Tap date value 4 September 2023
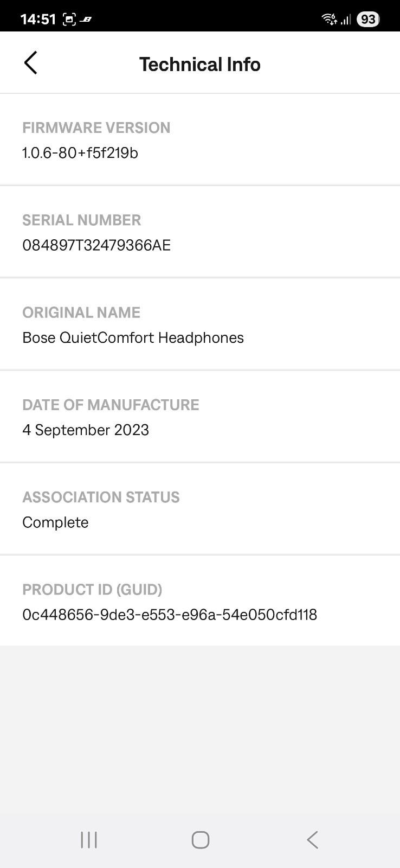400x868 pixels. click(86, 430)
